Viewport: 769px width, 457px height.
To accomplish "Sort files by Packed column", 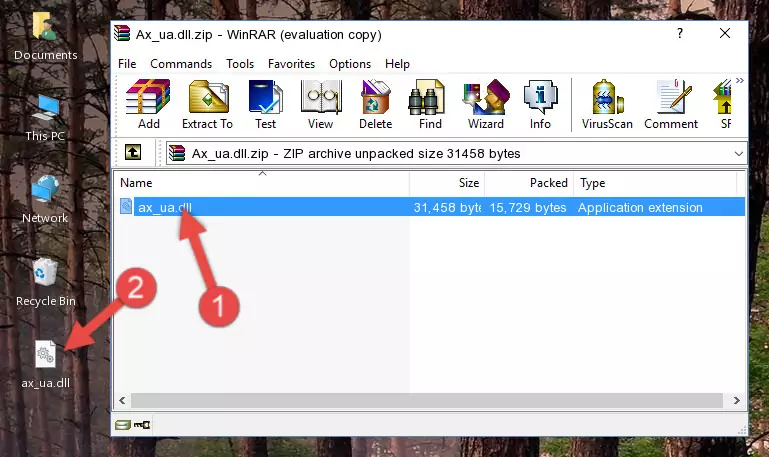I will (x=529, y=183).
